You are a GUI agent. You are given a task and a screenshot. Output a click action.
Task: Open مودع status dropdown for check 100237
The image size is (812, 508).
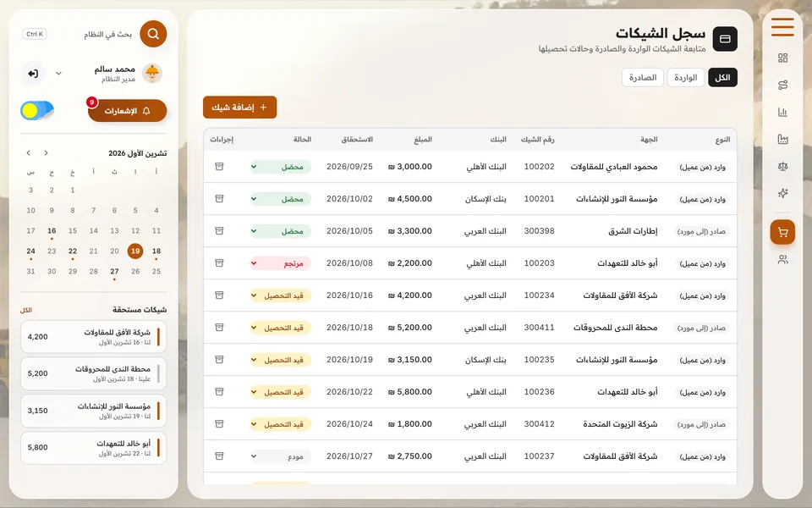tap(280, 456)
